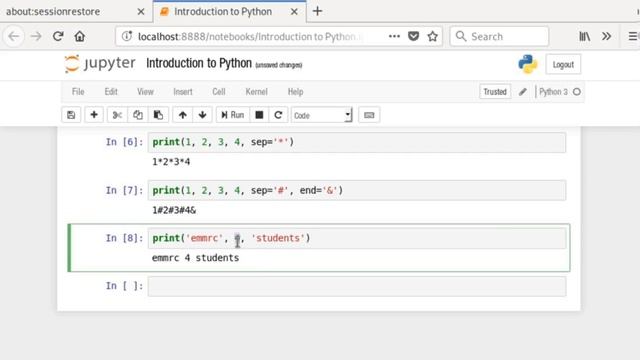Move selected cell down arrow
The height and width of the screenshot is (360, 640).
[x=202, y=115]
